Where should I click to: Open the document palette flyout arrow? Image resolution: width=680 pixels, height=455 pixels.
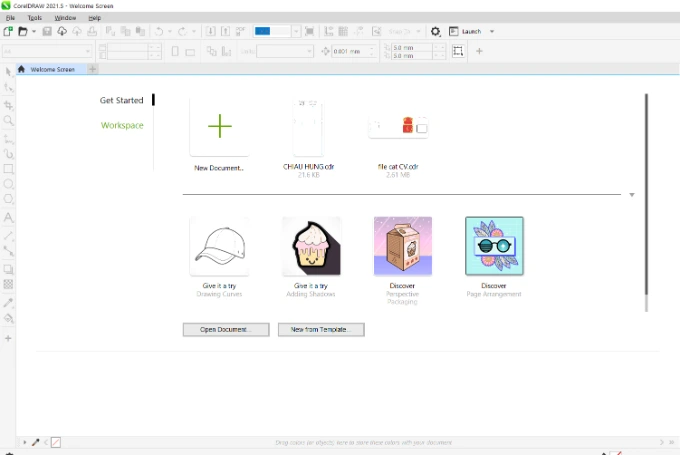tap(24, 442)
